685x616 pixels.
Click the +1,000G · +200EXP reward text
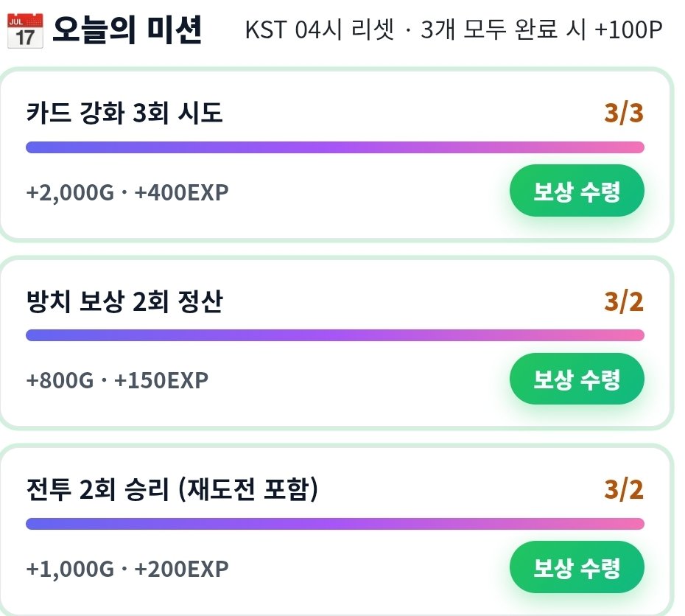click(x=127, y=569)
